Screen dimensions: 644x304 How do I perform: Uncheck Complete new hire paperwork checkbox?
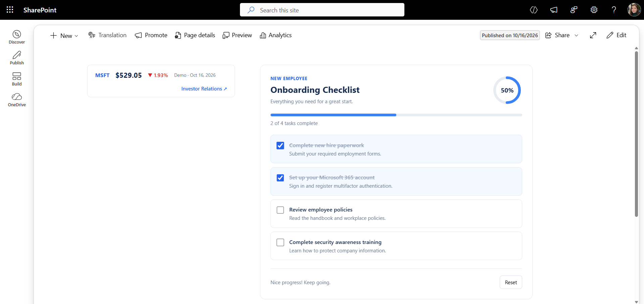[280, 145]
